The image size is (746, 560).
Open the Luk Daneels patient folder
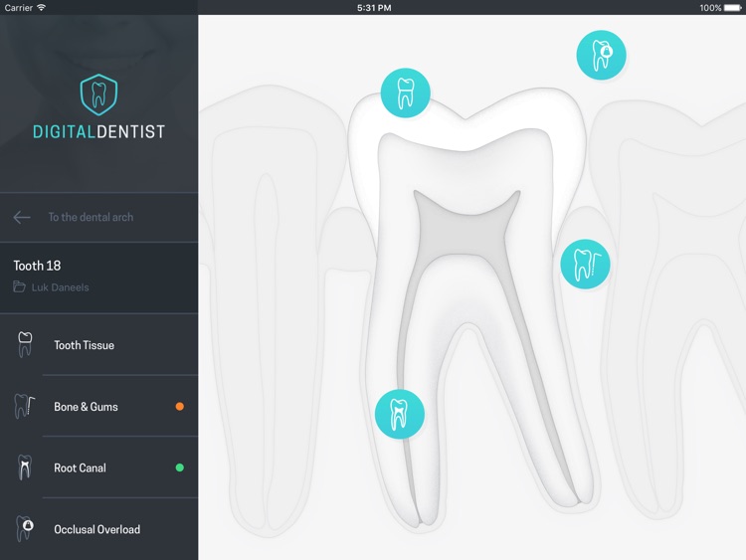(x=51, y=287)
